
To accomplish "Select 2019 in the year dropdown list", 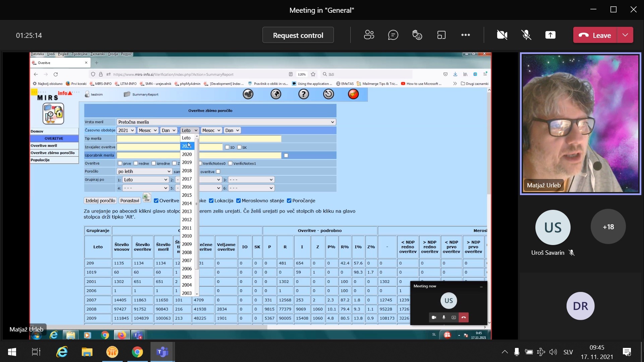I will coord(187,162).
